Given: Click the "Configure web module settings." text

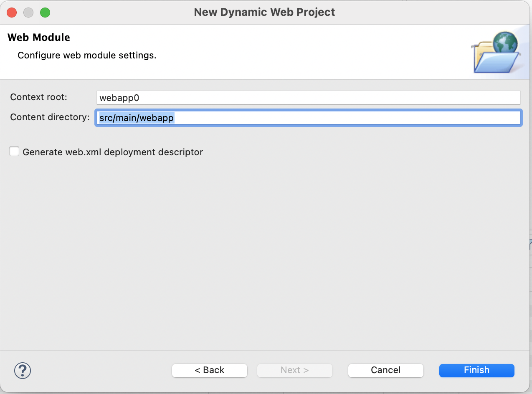Looking at the screenshot, I should point(87,55).
